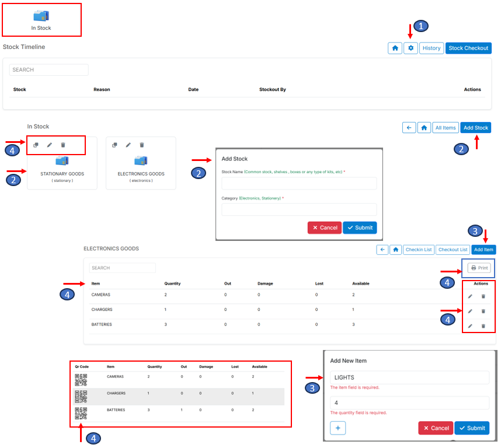Cancel the Add Stock dialog
Screen dimensions: 501x448
coord(324,228)
